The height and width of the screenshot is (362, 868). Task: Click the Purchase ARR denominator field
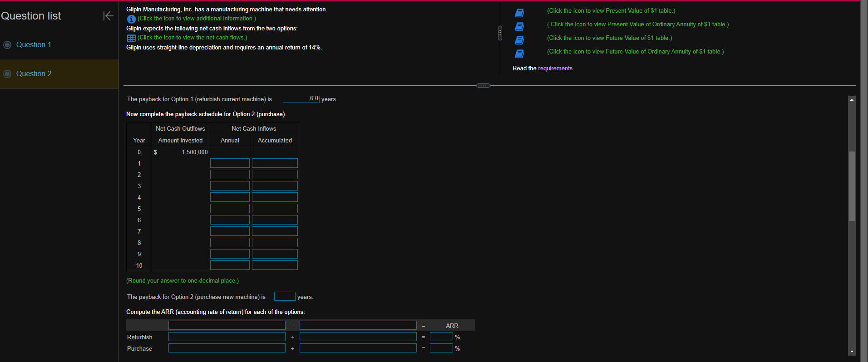pos(358,348)
